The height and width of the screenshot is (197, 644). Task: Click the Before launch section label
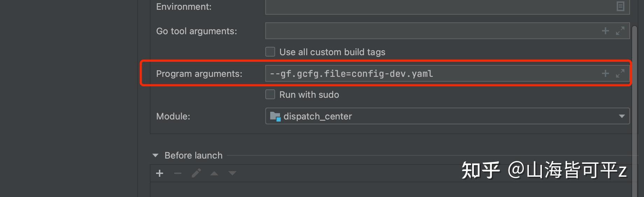click(x=193, y=155)
